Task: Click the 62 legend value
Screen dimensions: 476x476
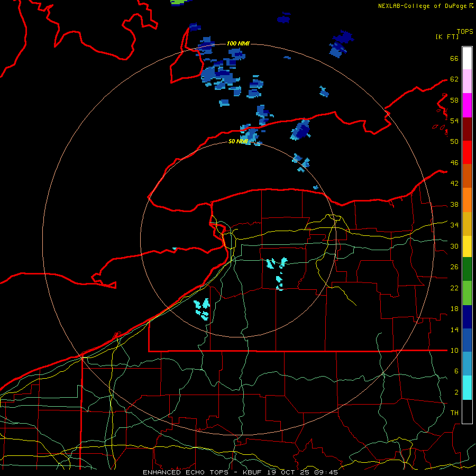Action: tap(454, 79)
